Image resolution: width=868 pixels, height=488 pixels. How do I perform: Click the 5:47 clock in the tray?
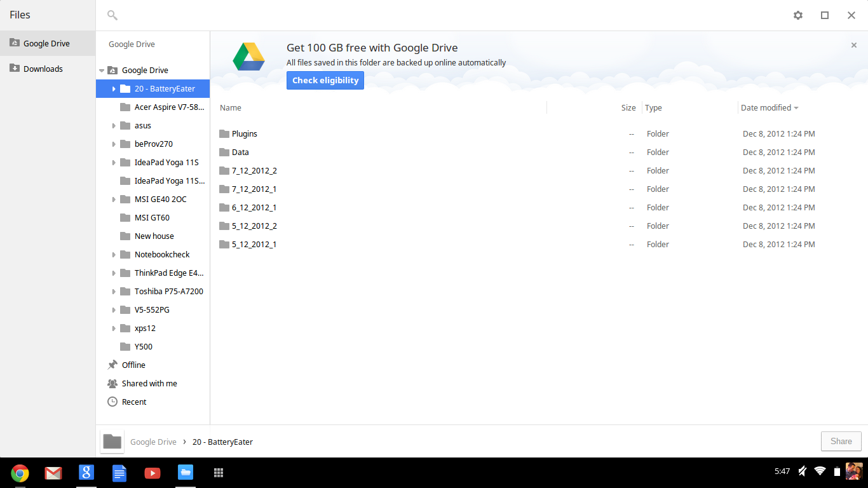[x=782, y=471]
